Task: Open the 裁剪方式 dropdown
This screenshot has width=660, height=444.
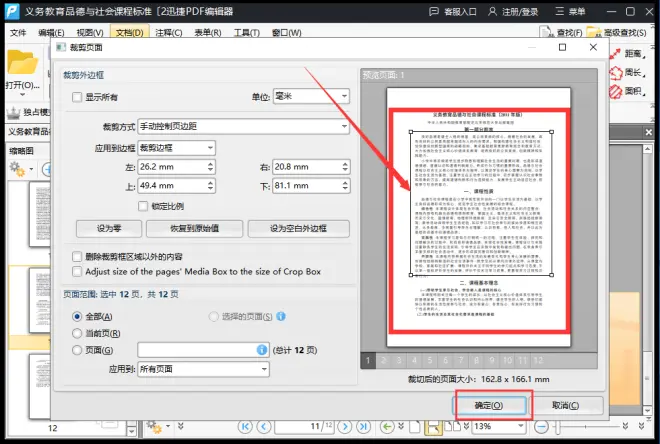Action: [x=243, y=126]
